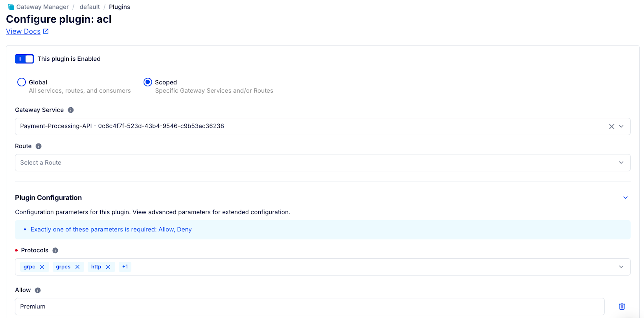
Task: Disable the plugin Enabled toggle switch
Action: [x=24, y=59]
